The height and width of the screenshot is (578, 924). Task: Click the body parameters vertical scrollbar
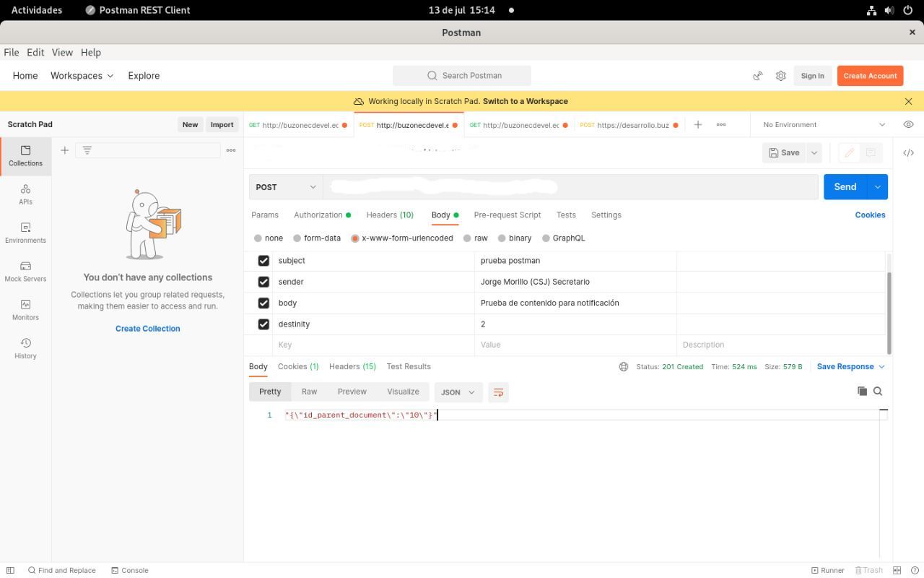pos(889,312)
